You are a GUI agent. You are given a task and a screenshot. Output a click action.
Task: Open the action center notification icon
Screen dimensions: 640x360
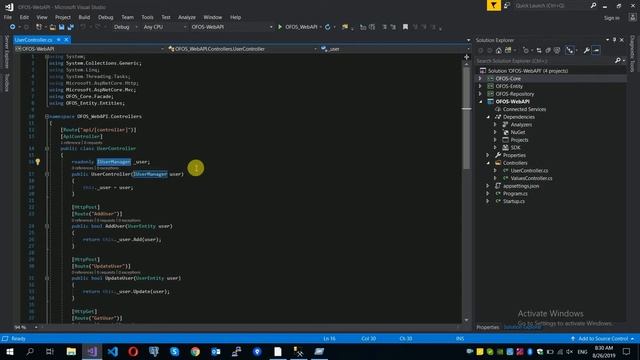627,351
